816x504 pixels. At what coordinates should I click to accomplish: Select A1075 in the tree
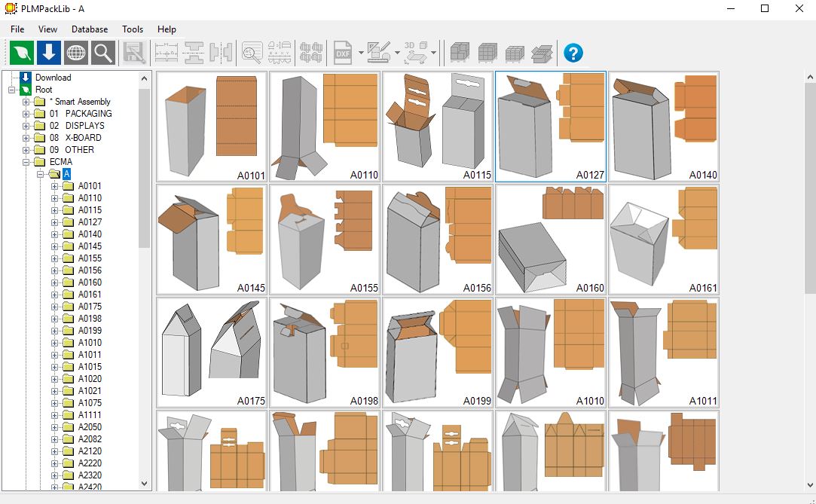coord(90,402)
